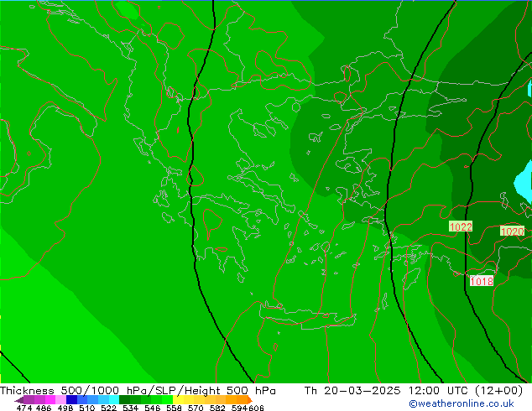Viewport: 532px width, 411px height.
Task: Click the legend value 486
Action: 44,408
